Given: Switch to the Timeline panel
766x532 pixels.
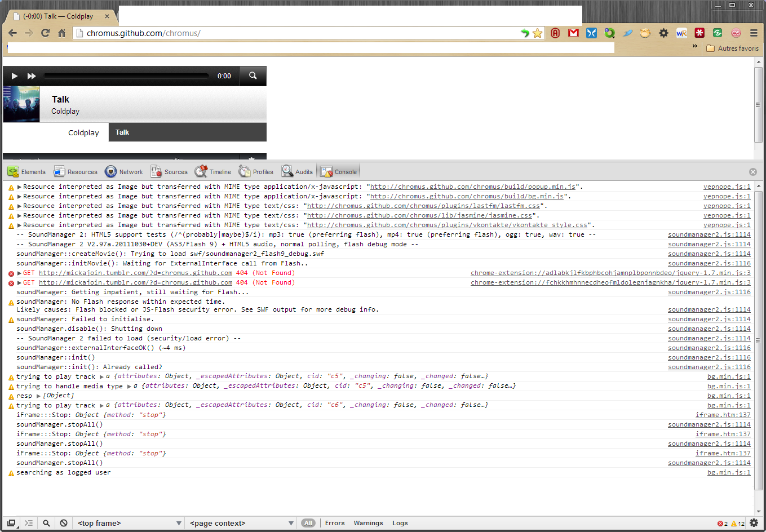Looking at the screenshot, I should pyautogui.click(x=213, y=172).
